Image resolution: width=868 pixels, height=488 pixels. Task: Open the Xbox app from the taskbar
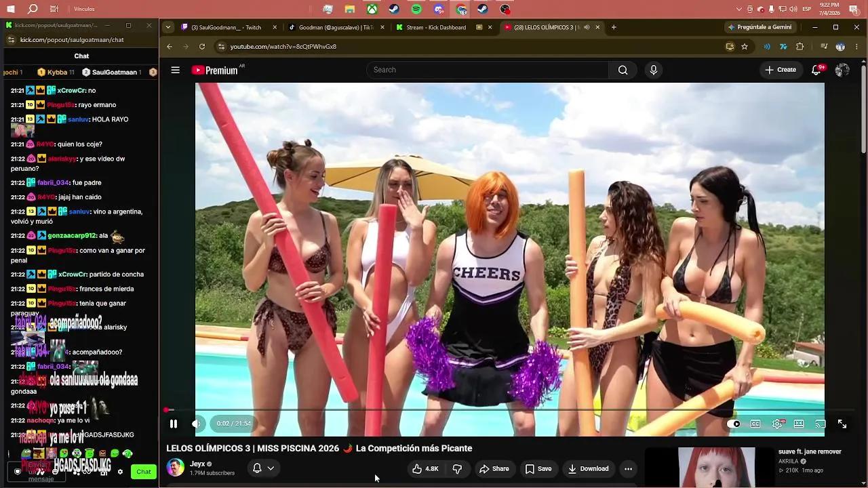[x=372, y=9]
